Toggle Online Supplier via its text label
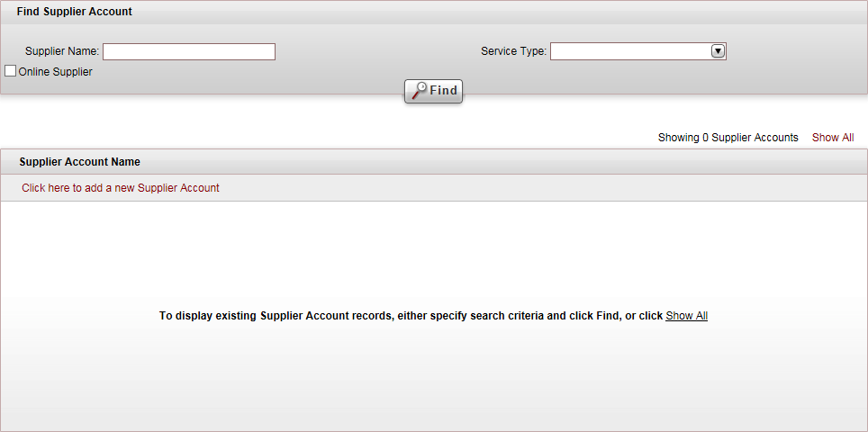Screen dimensions: 868x432 click(55, 72)
